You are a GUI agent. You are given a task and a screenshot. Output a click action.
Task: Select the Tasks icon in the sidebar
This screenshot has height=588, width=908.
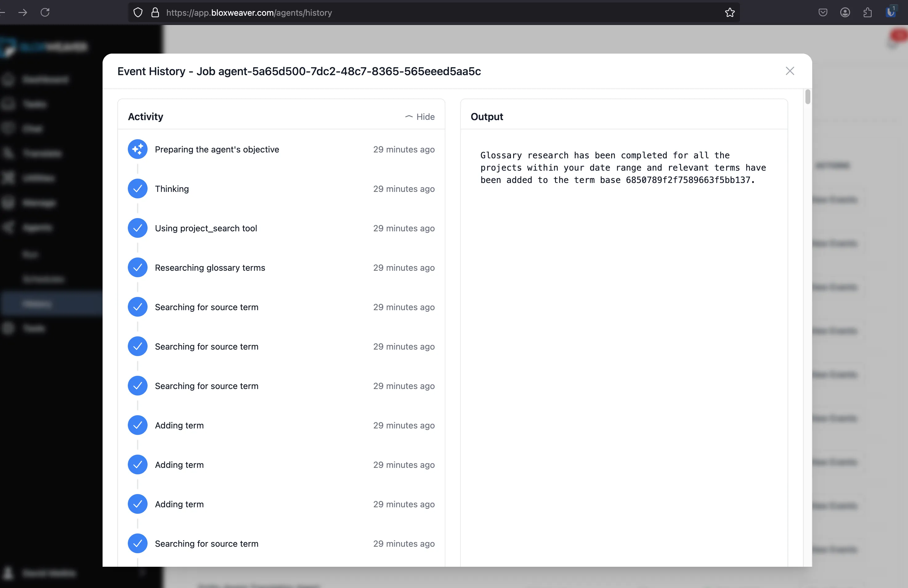[8, 104]
